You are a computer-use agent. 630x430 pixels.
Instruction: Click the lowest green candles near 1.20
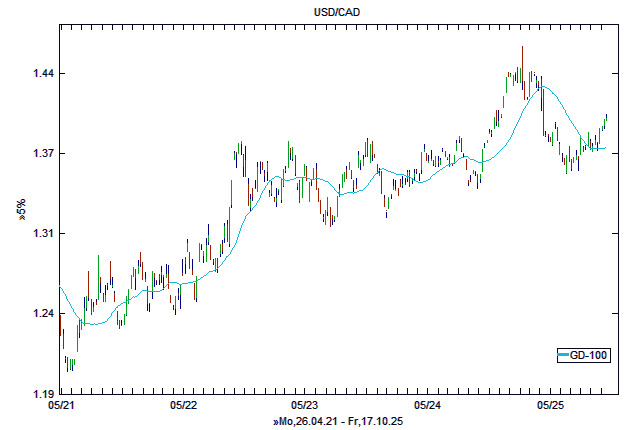coord(72,364)
